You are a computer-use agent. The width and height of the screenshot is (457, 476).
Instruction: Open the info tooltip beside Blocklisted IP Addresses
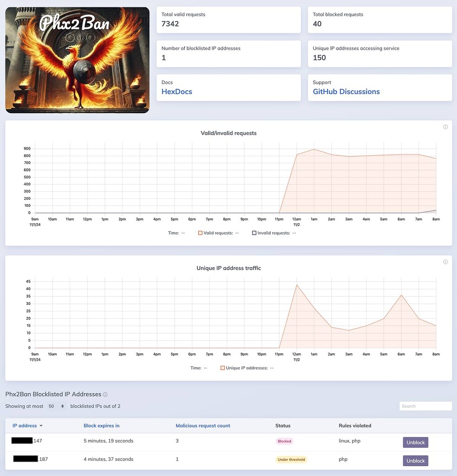[x=106, y=394]
